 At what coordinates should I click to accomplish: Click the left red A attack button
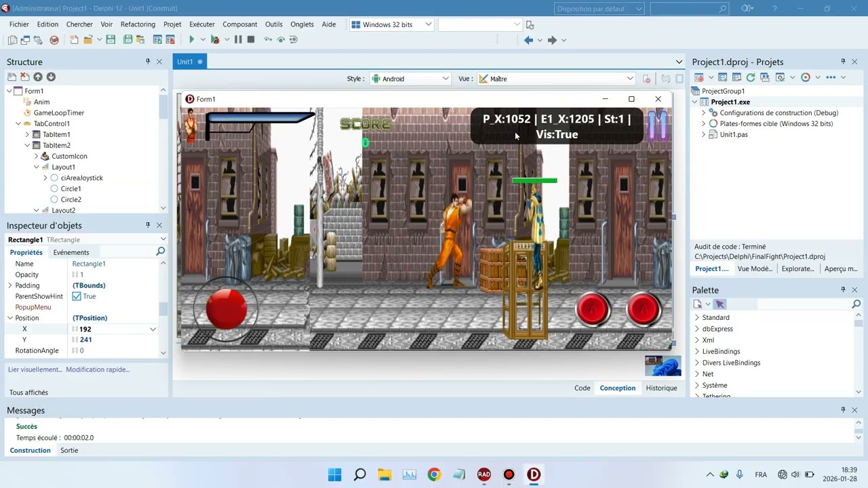click(592, 309)
